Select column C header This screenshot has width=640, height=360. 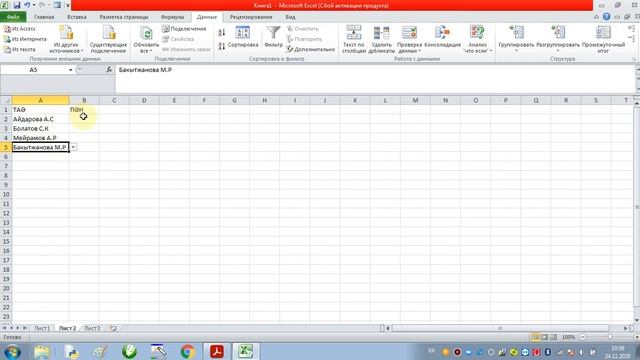point(114,100)
